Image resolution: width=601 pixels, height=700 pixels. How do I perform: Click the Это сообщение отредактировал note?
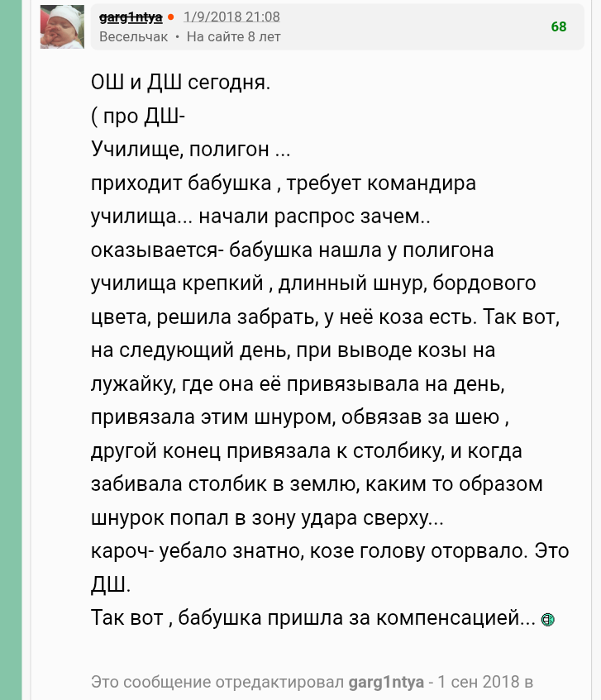(x=217, y=682)
